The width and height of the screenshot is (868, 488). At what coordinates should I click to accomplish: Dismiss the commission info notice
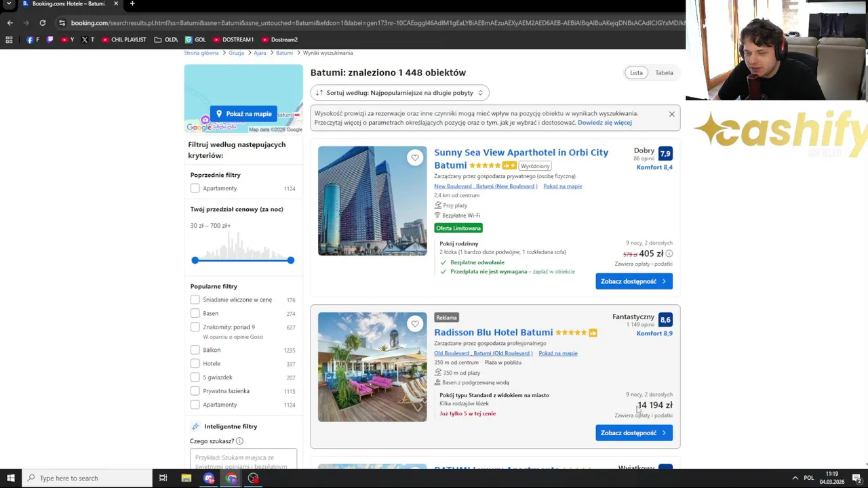[x=671, y=114]
